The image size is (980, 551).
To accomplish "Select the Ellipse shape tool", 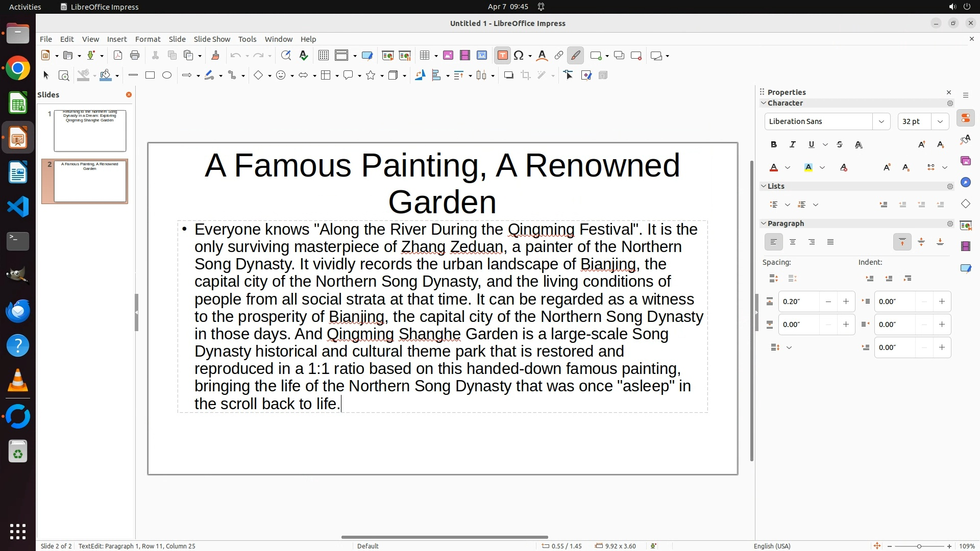I will (167, 76).
